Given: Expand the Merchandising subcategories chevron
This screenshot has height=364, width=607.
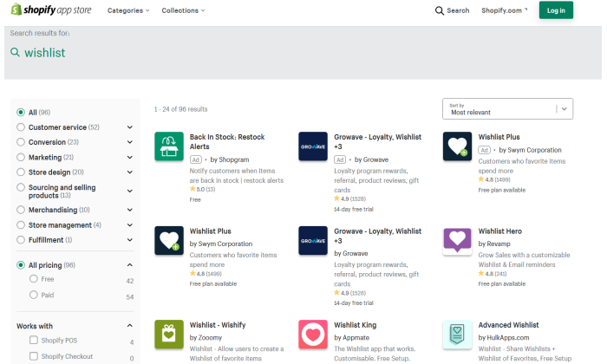Looking at the screenshot, I should click(130, 210).
